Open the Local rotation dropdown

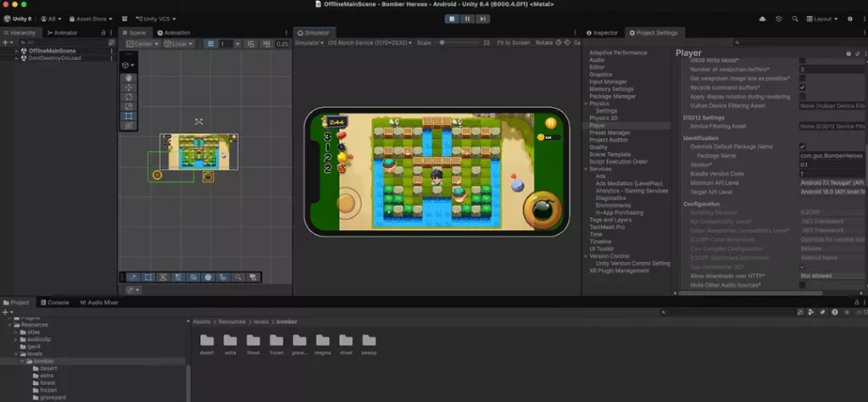click(179, 44)
